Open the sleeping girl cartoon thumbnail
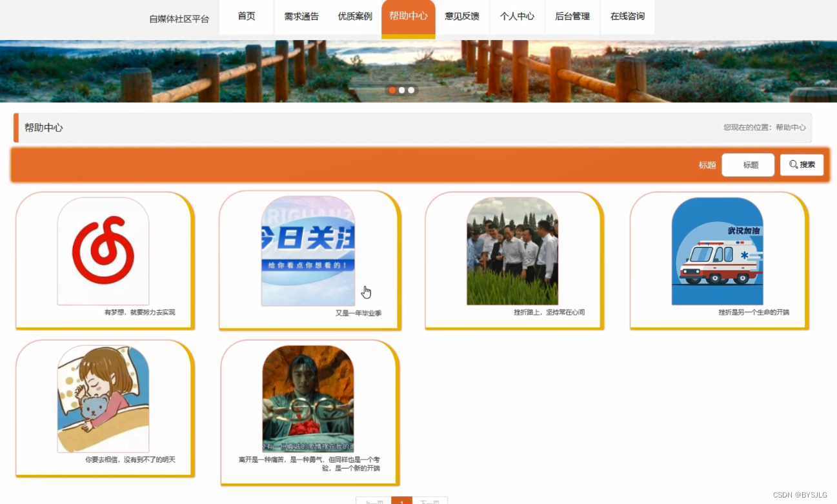The image size is (837, 504). click(x=103, y=399)
